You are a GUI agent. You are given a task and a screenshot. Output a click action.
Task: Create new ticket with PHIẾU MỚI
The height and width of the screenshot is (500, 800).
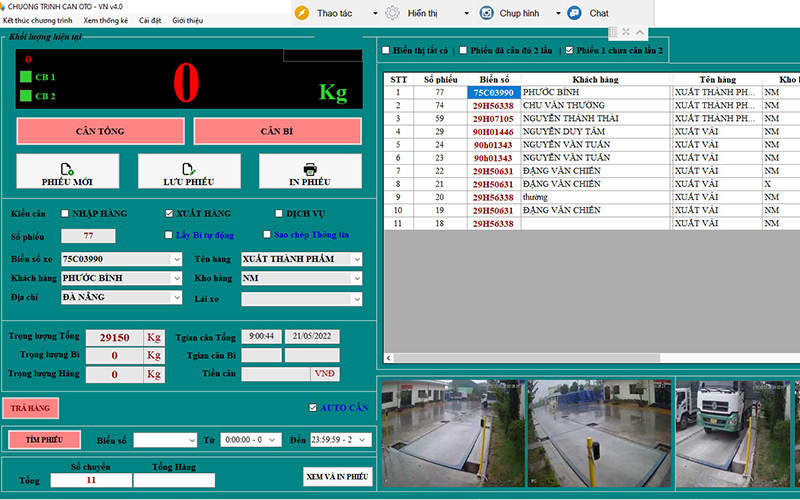coord(68,171)
